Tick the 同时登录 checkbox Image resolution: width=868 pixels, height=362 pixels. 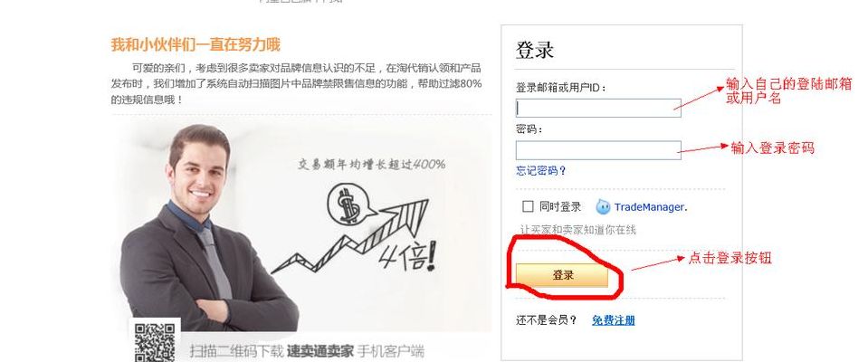pyautogui.click(x=528, y=206)
